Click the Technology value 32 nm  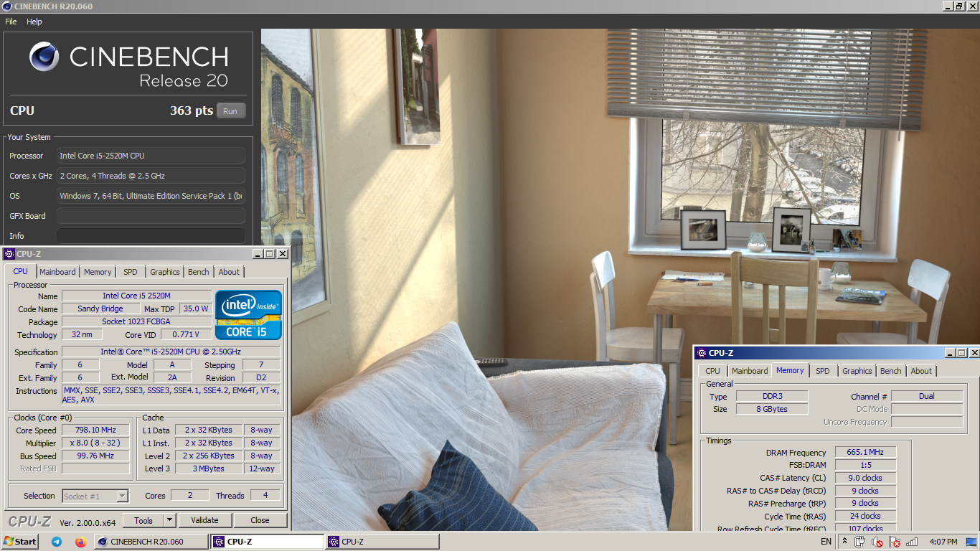click(82, 335)
